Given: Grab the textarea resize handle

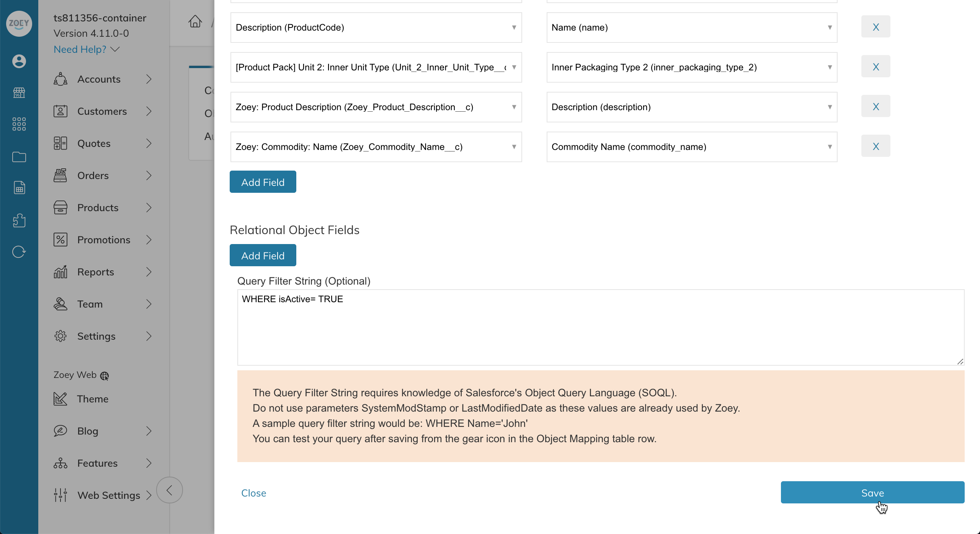Looking at the screenshot, I should pyautogui.click(x=960, y=361).
